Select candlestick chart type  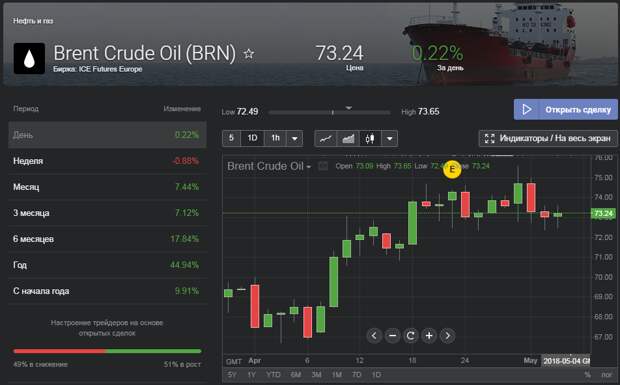pos(370,138)
